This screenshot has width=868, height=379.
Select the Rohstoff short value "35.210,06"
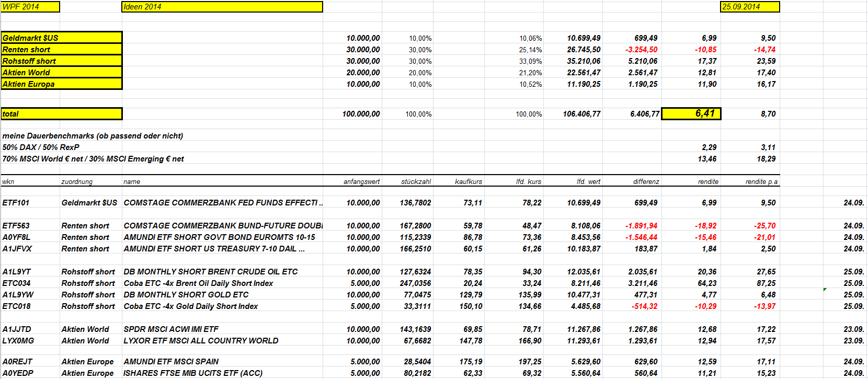pos(584,61)
